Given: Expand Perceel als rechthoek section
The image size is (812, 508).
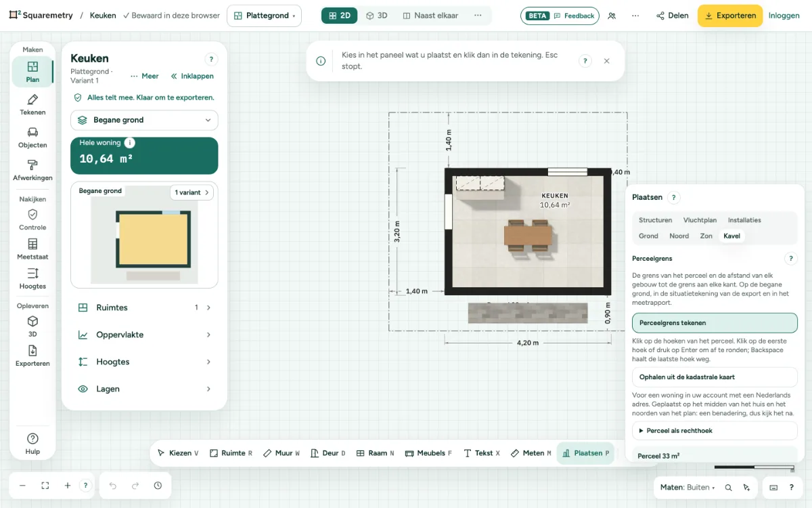Looking at the screenshot, I should pos(715,431).
